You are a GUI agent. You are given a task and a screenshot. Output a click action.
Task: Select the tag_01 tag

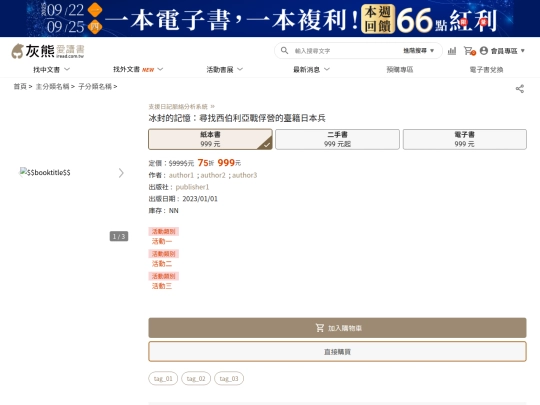pyautogui.click(x=163, y=378)
